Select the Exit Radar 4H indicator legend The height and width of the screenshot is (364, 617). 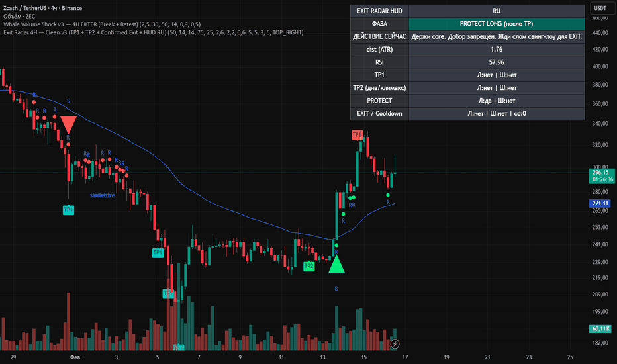[x=154, y=32]
